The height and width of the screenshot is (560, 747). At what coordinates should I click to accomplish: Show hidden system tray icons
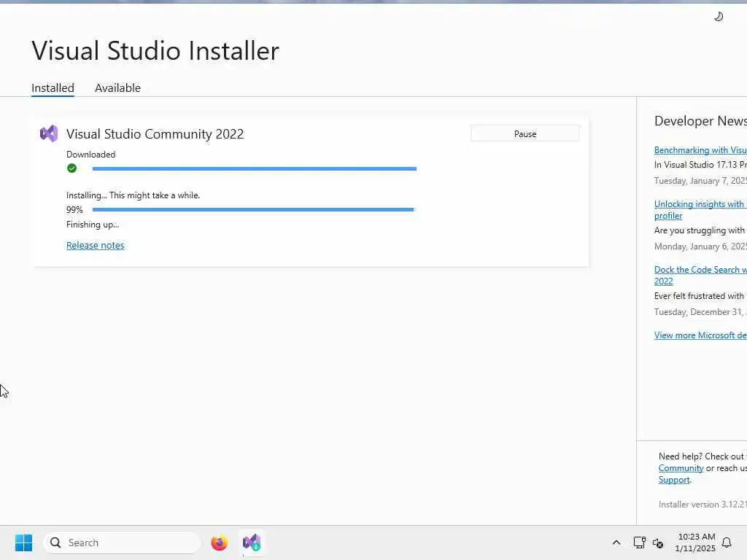tap(616, 542)
